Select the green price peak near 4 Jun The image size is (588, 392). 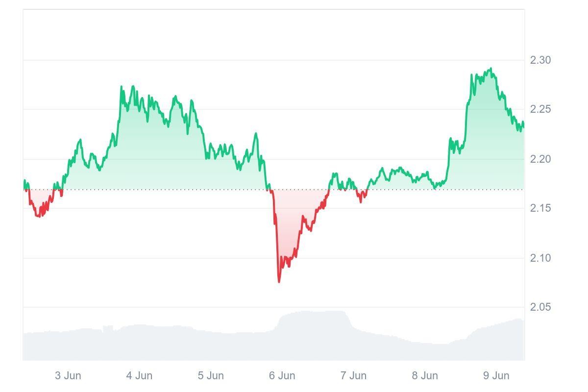point(121,87)
